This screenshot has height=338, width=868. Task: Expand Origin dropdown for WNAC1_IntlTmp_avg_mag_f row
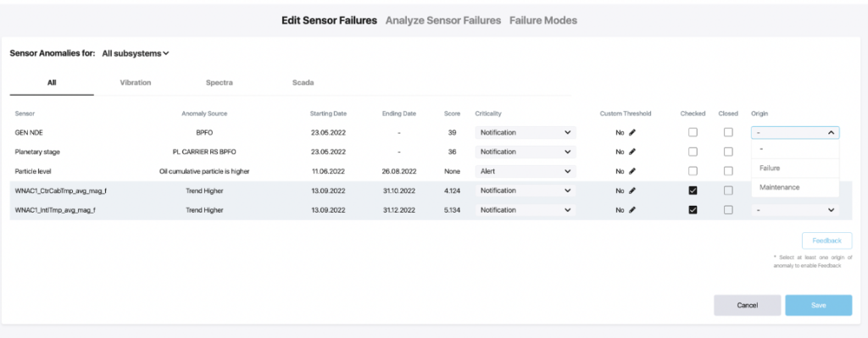point(795,210)
